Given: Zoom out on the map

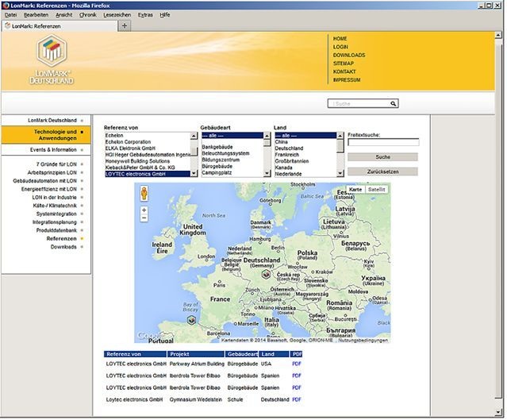Looking at the screenshot, I should [x=144, y=218].
